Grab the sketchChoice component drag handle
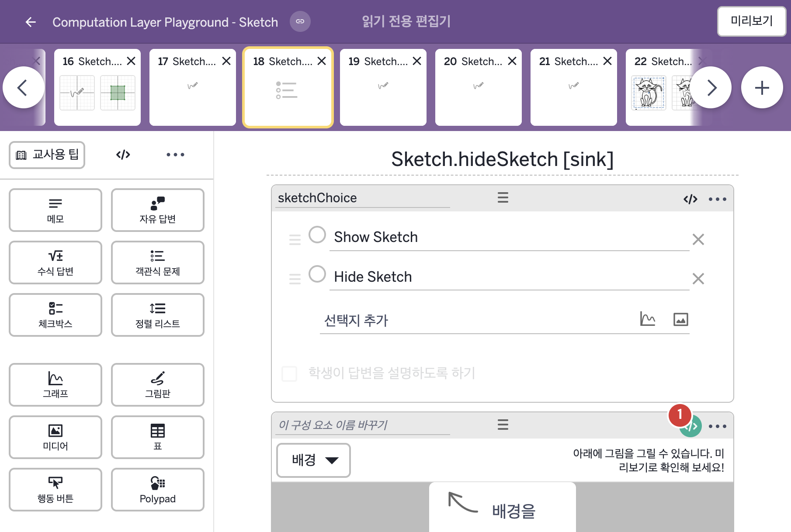This screenshot has width=791, height=532. pyautogui.click(x=503, y=197)
